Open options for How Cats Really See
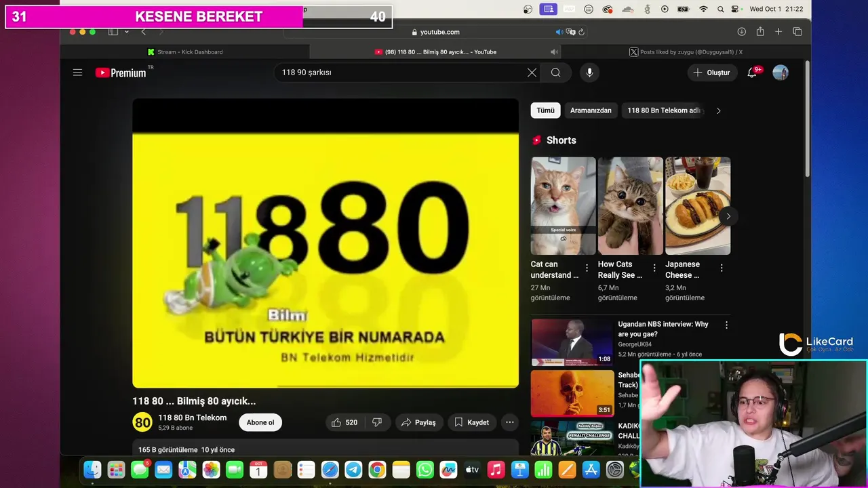 click(x=654, y=268)
